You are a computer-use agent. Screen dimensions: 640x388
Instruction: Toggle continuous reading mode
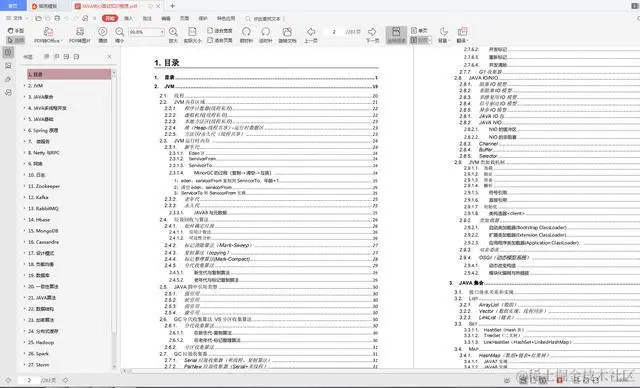[x=396, y=35]
